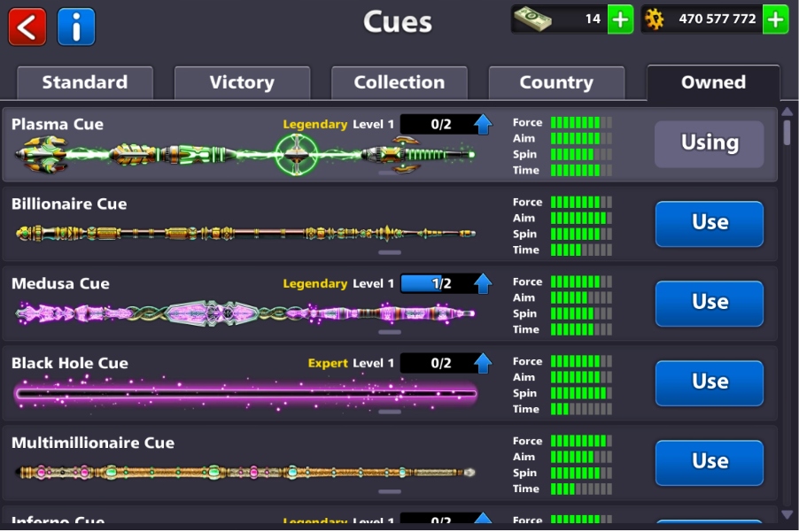The image size is (799, 532).
Task: Click the Multimillionaire Cue name
Action: coord(93,443)
